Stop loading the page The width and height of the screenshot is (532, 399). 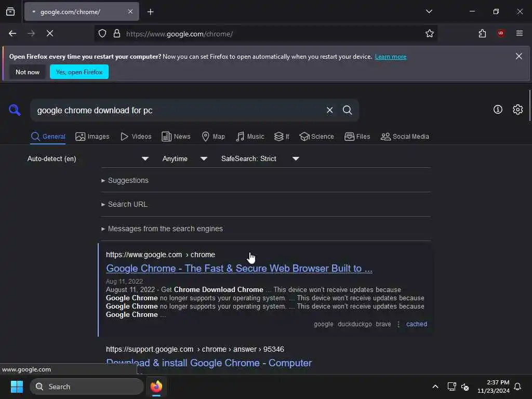[50, 33]
